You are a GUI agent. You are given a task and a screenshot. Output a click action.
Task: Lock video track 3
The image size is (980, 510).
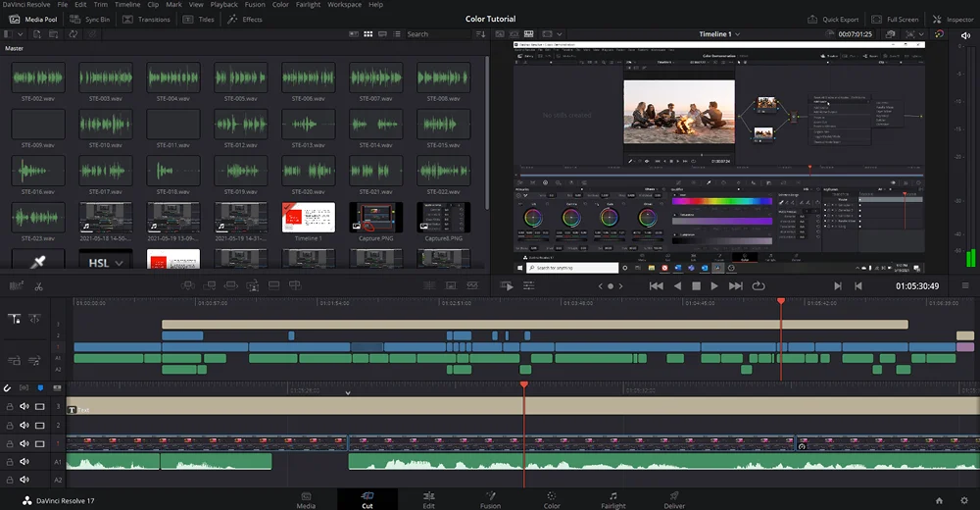click(x=10, y=407)
